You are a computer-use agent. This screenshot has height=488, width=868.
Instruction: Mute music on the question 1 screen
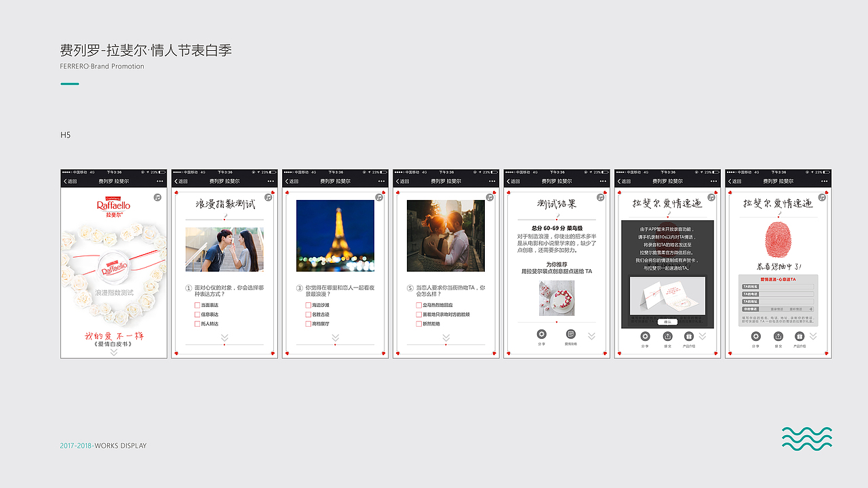point(268,197)
